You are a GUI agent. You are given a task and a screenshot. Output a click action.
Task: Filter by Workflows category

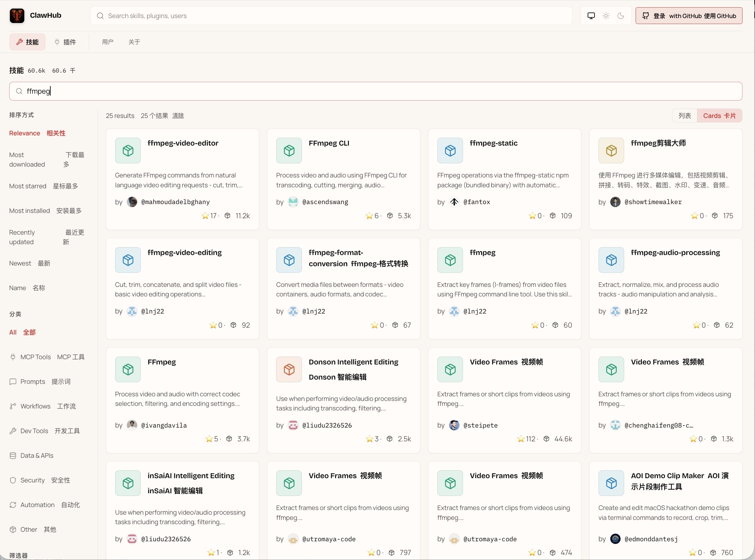click(43, 406)
